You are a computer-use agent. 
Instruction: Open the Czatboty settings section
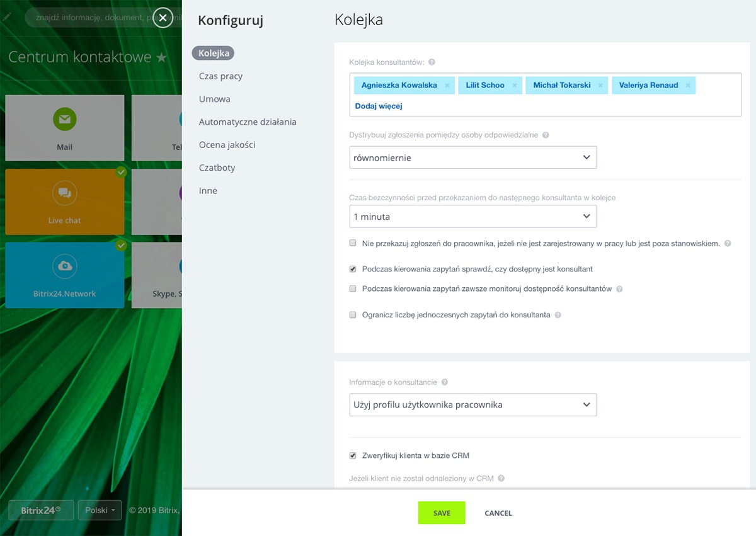[217, 168]
